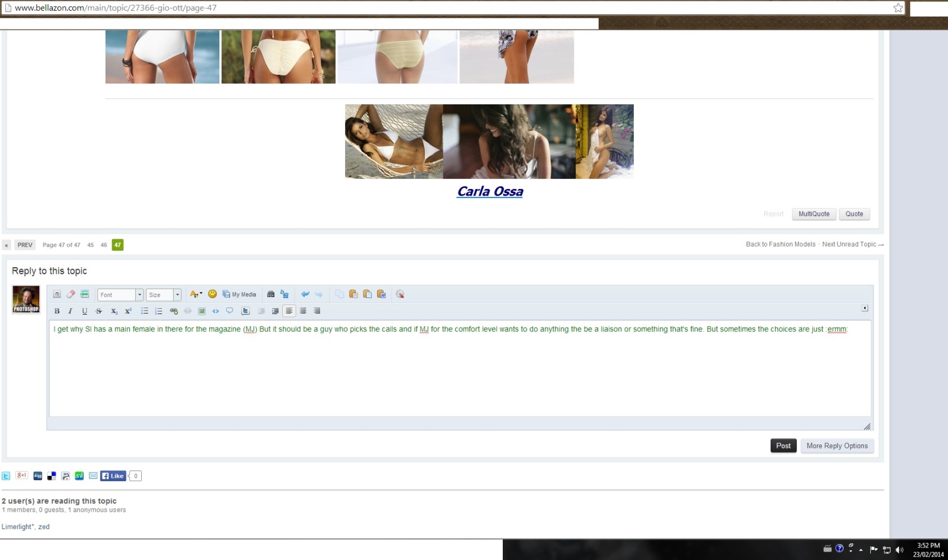The width and height of the screenshot is (948, 560).
Task: Share the topic on Twitter
Action: click(x=6, y=476)
